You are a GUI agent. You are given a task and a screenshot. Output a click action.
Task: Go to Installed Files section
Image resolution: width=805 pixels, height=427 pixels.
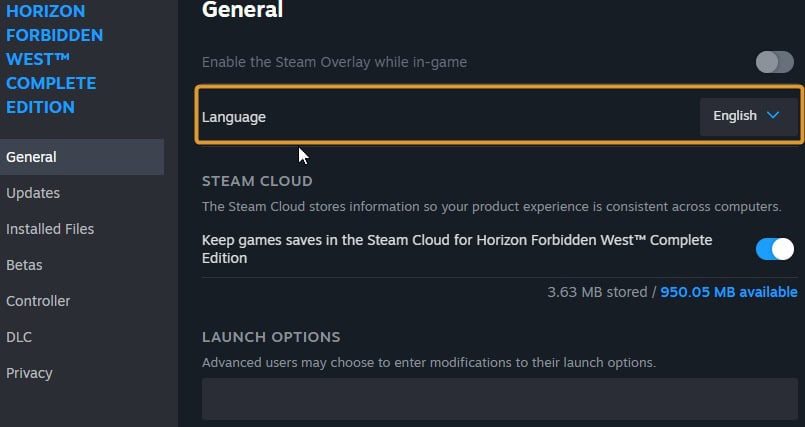click(x=50, y=229)
